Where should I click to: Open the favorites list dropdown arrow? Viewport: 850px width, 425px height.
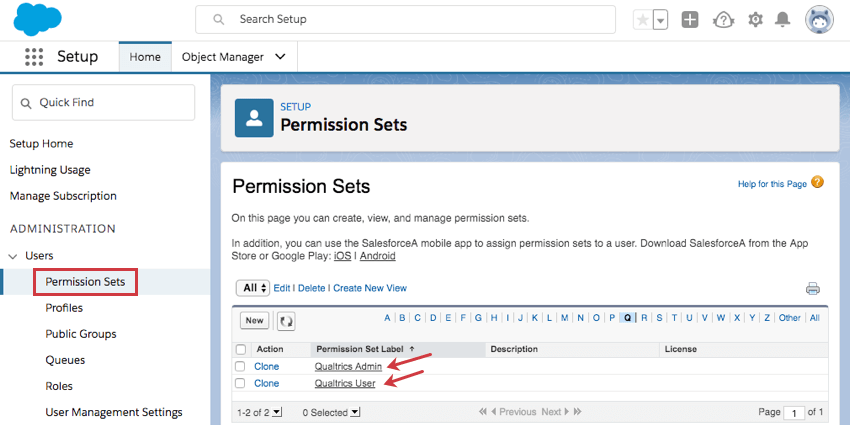point(660,20)
